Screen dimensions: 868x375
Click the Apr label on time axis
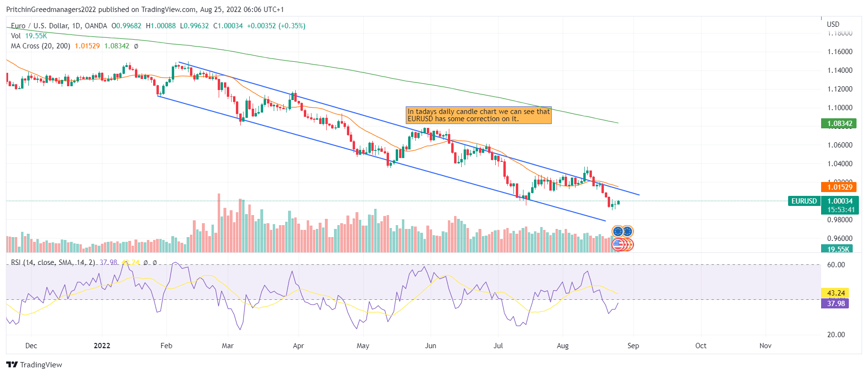pos(299,346)
